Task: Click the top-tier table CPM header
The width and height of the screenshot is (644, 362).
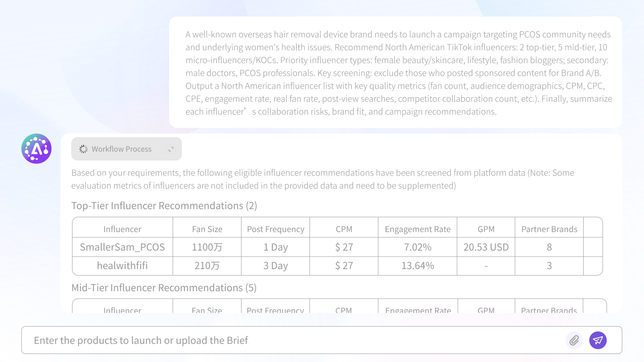Action: point(344,229)
